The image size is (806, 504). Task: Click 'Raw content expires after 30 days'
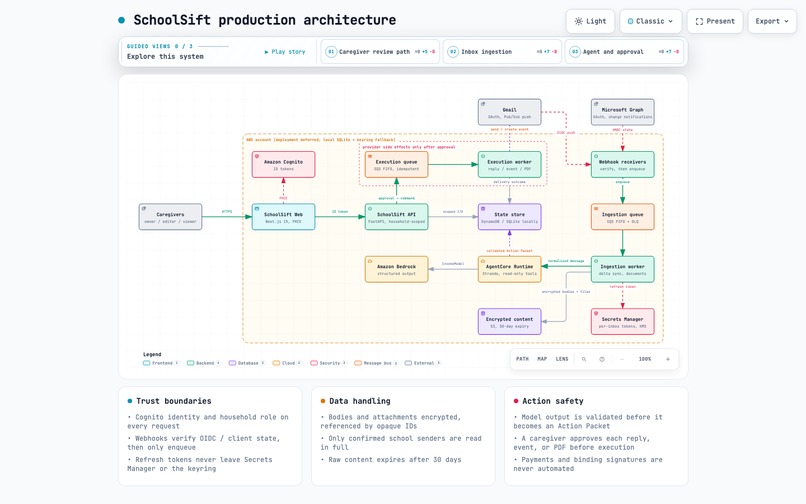[x=395, y=460]
